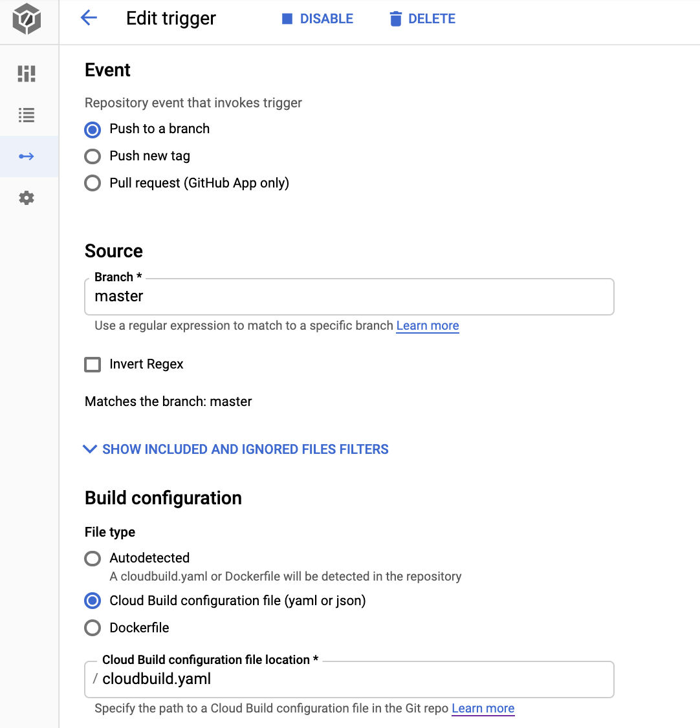
Task: Open Learn more link about config file
Action: (483, 709)
